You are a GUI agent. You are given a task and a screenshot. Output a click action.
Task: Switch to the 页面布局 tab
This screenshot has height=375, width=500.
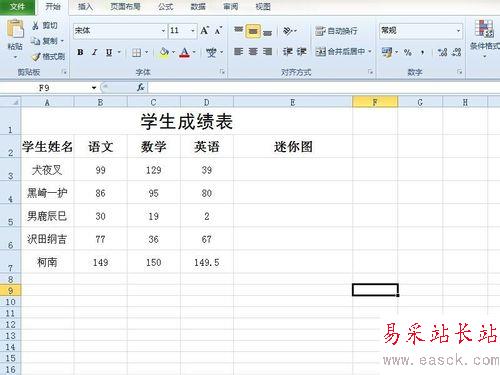(x=125, y=7)
